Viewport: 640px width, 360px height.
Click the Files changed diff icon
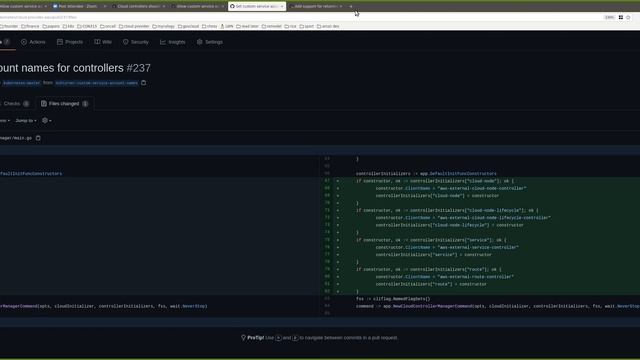(x=44, y=104)
